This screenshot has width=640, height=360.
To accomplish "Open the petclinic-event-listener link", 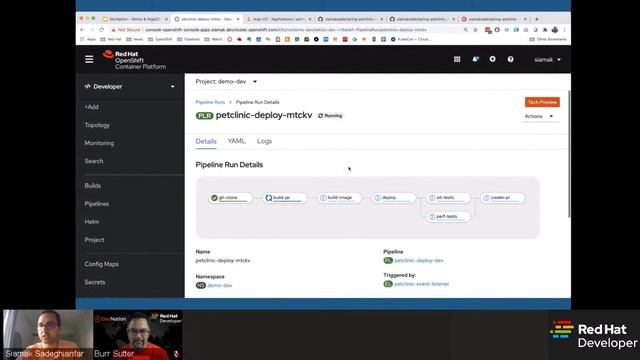I will pyautogui.click(x=422, y=284).
